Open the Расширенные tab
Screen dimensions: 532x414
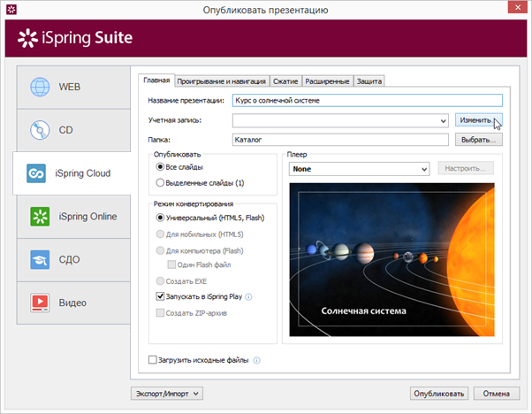coord(327,81)
